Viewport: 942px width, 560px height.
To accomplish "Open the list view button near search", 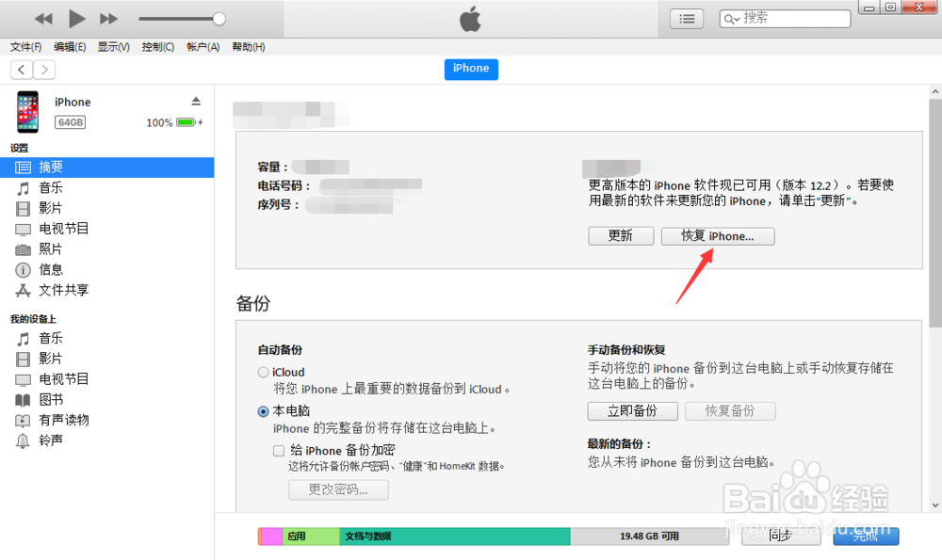I will pos(687,19).
